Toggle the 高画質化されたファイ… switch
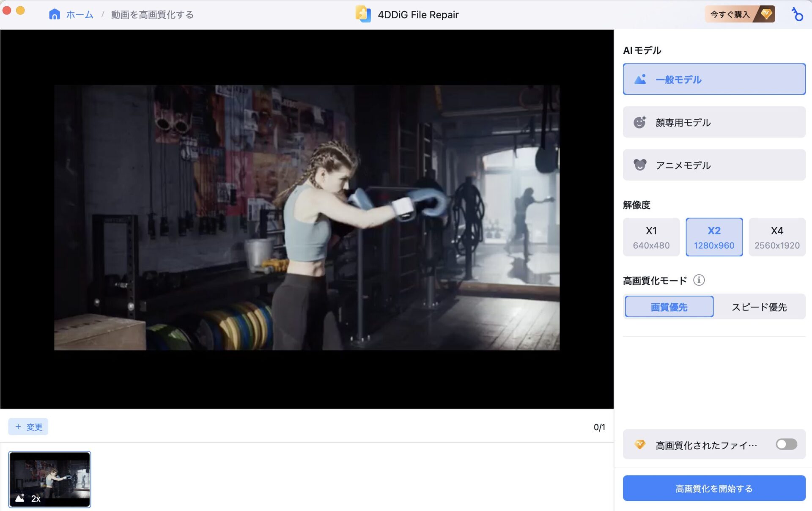The height and width of the screenshot is (511, 812). coord(786,444)
